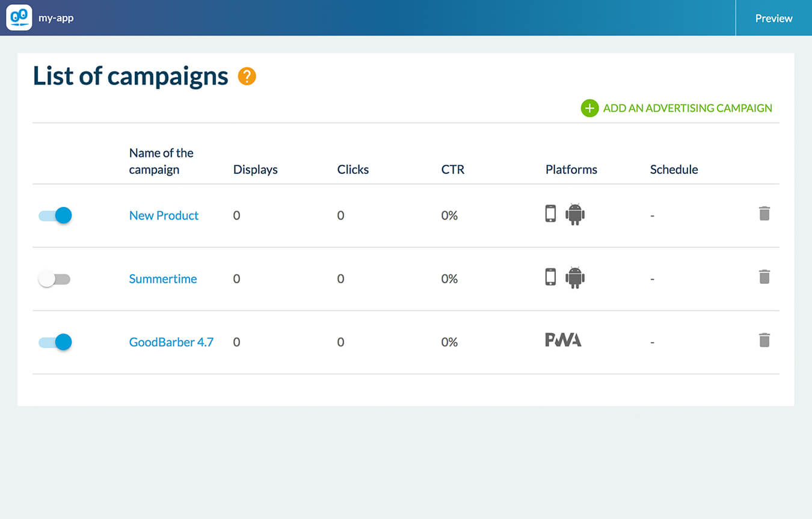Open the Preview tab in header

tap(774, 18)
